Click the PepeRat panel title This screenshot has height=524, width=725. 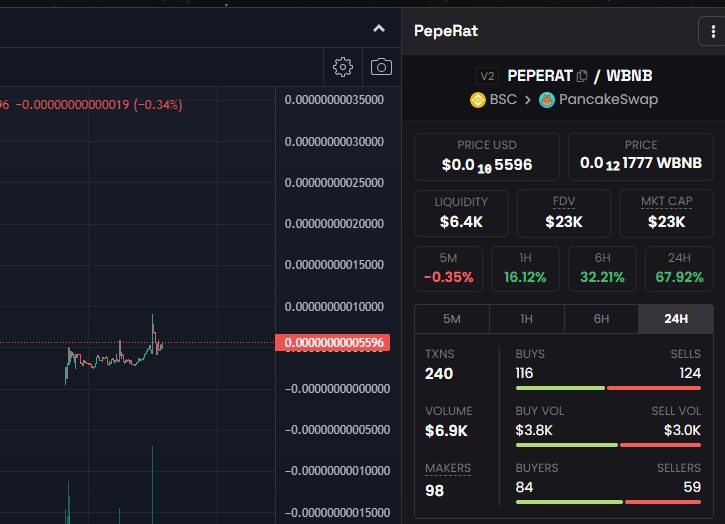click(x=446, y=31)
